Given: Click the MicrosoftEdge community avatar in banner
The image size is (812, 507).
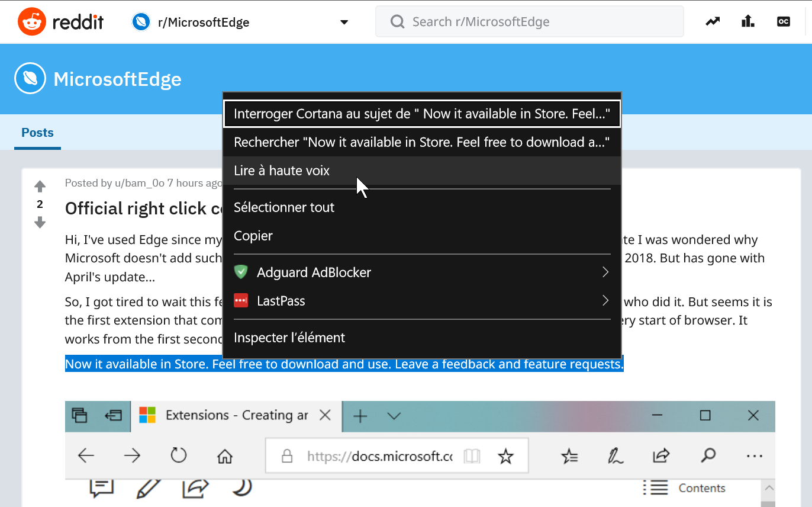Looking at the screenshot, I should [x=30, y=79].
